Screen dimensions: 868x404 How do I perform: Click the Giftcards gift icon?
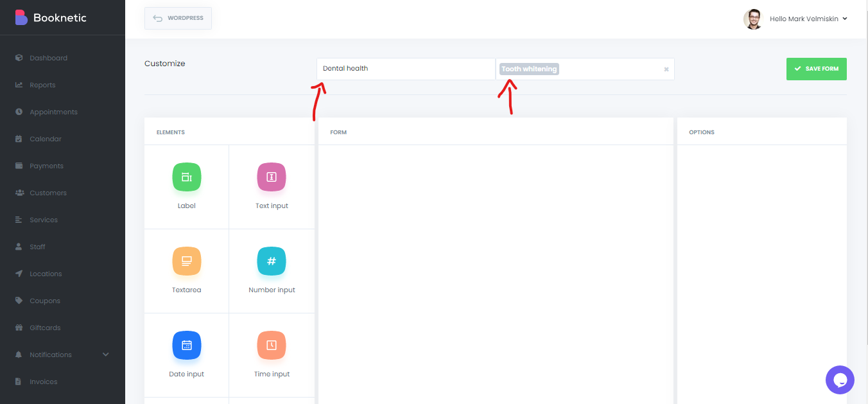pyautogui.click(x=19, y=328)
